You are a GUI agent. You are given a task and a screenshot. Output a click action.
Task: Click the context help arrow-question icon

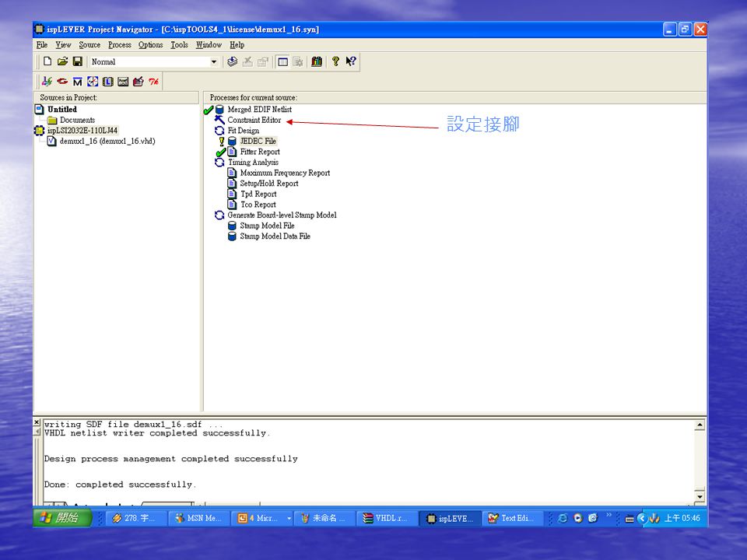click(351, 61)
